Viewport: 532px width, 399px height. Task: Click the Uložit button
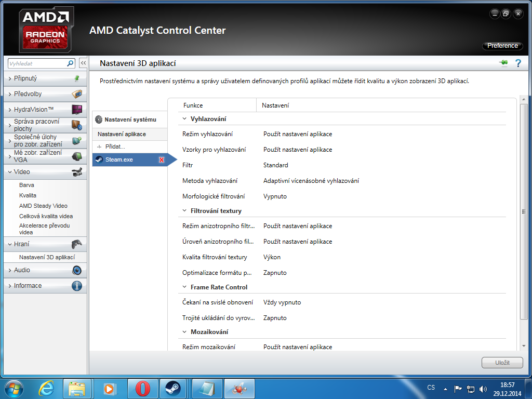(x=502, y=363)
